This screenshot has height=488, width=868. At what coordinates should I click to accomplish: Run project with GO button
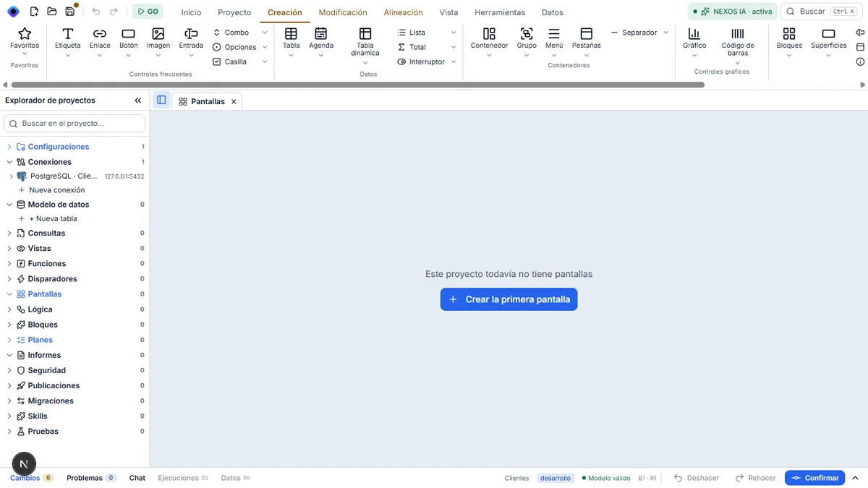click(x=148, y=12)
